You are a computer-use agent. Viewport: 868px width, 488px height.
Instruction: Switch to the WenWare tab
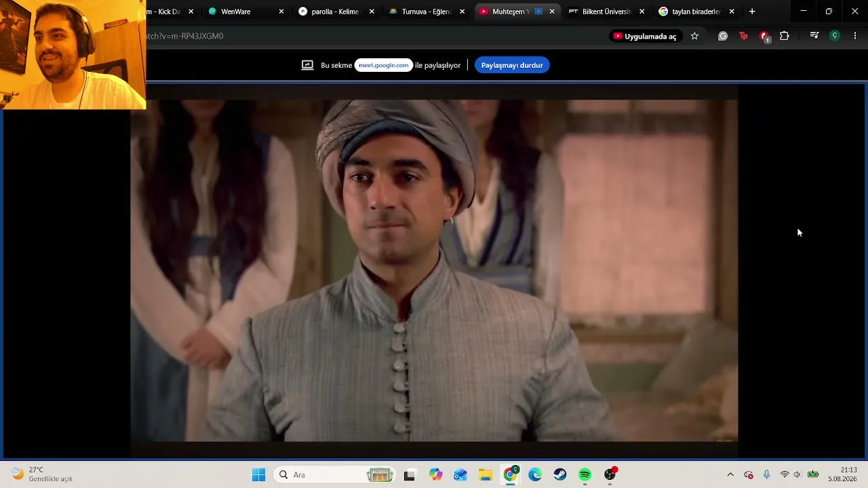pyautogui.click(x=245, y=12)
